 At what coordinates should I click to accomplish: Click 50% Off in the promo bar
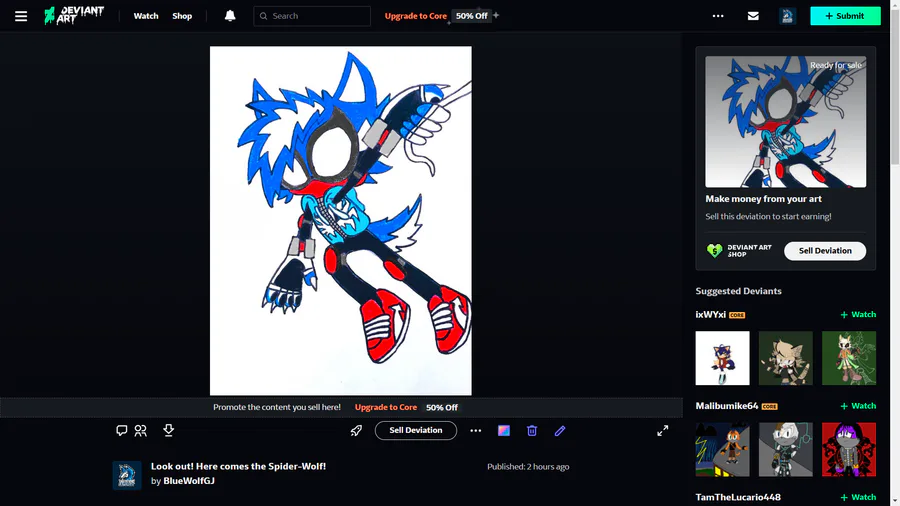(442, 407)
